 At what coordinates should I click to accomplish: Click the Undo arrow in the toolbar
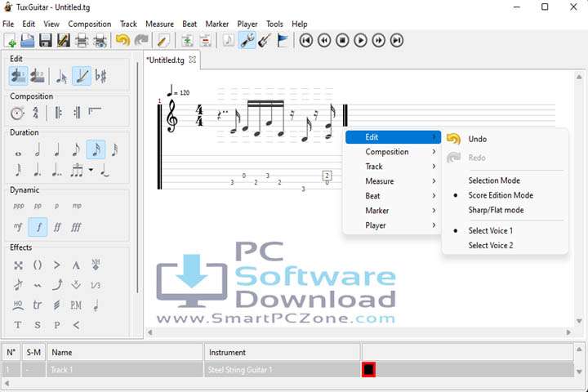[x=122, y=40]
